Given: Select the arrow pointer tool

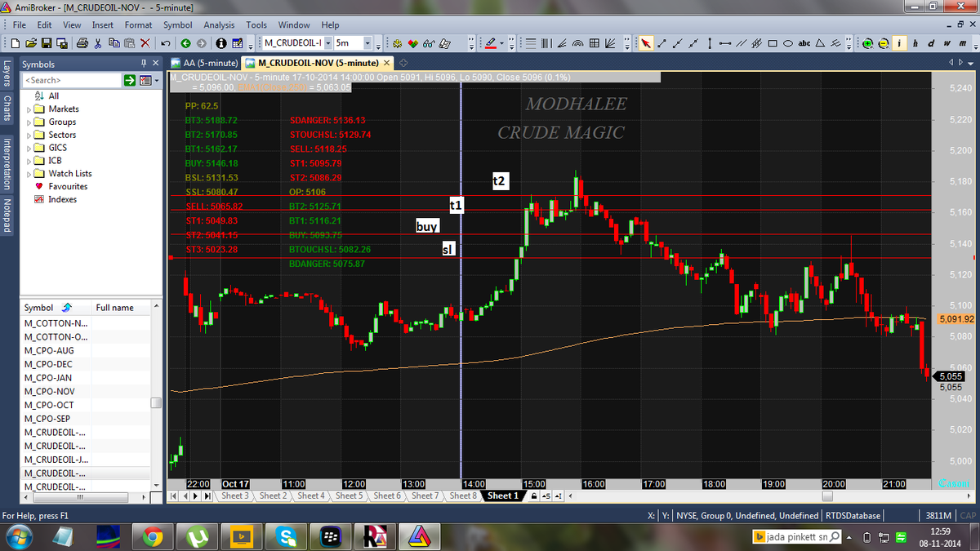Looking at the screenshot, I should click(x=645, y=43).
